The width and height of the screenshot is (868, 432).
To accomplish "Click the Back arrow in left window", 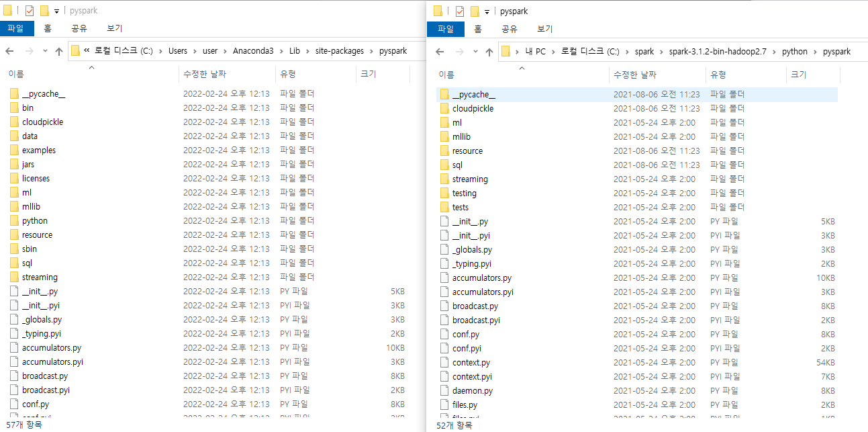I will coord(10,51).
